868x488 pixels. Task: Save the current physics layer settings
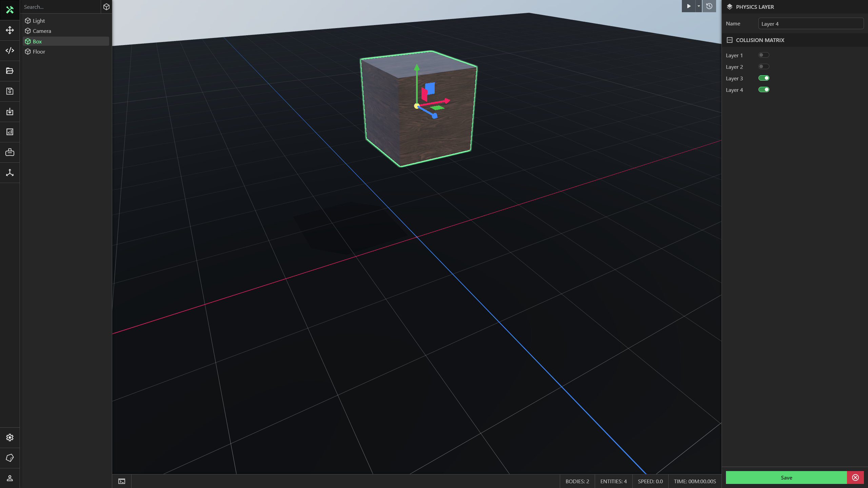point(786,477)
